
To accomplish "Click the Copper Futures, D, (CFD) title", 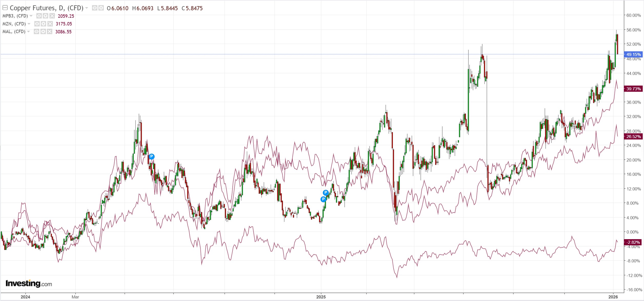I will (46, 8).
